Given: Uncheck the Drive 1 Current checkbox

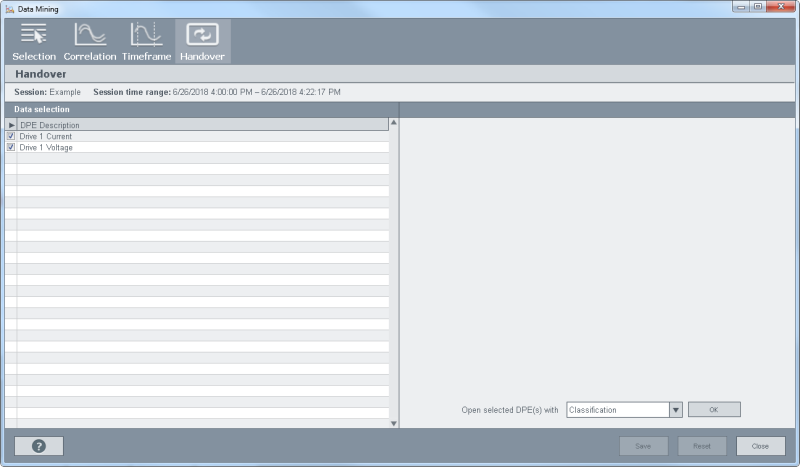Looking at the screenshot, I should click(11, 136).
